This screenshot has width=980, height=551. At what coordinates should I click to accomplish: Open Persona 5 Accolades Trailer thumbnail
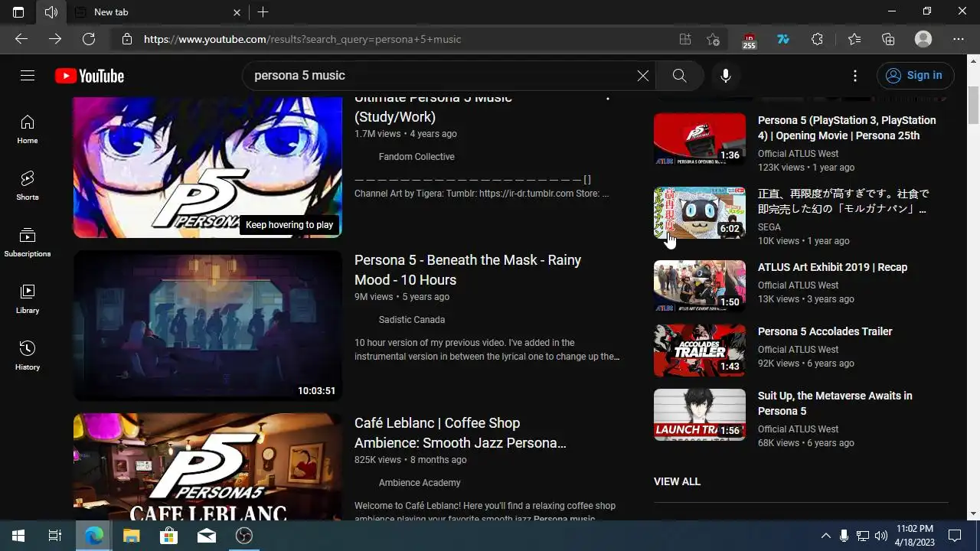coord(700,350)
